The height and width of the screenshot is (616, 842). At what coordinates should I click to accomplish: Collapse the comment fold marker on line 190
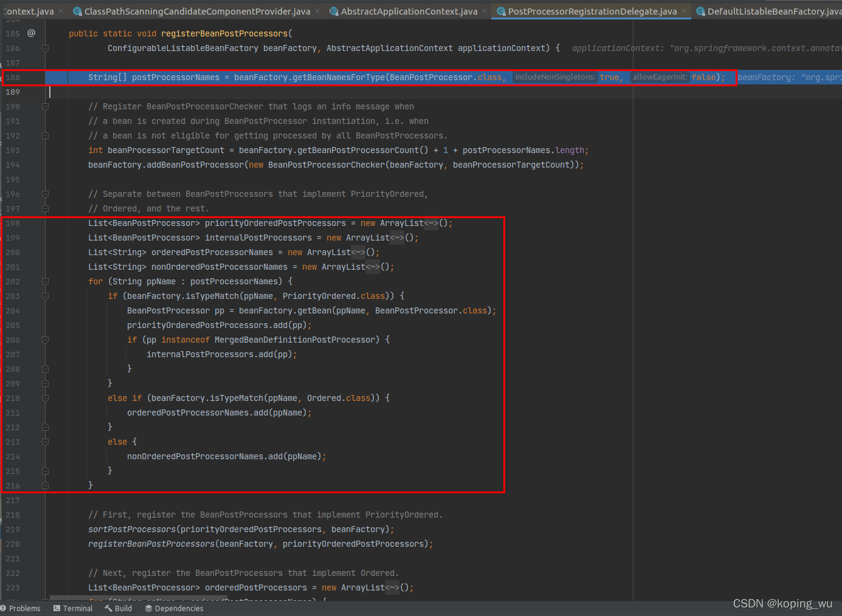point(45,106)
